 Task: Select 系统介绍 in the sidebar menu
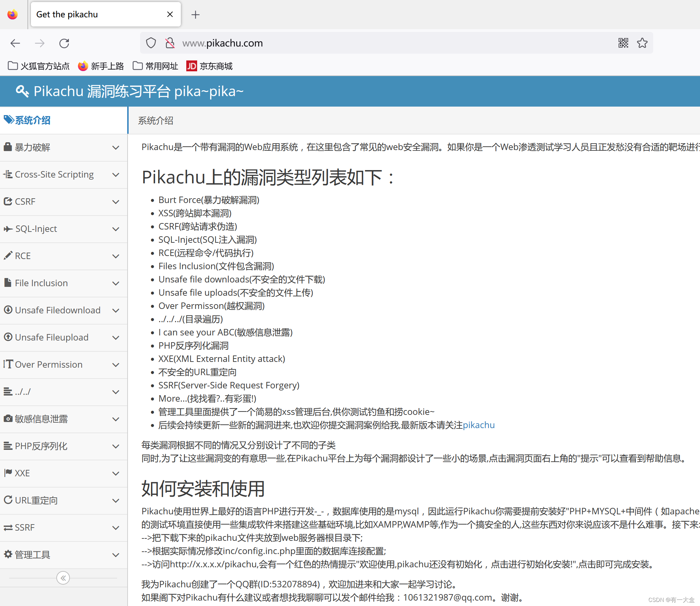32,120
